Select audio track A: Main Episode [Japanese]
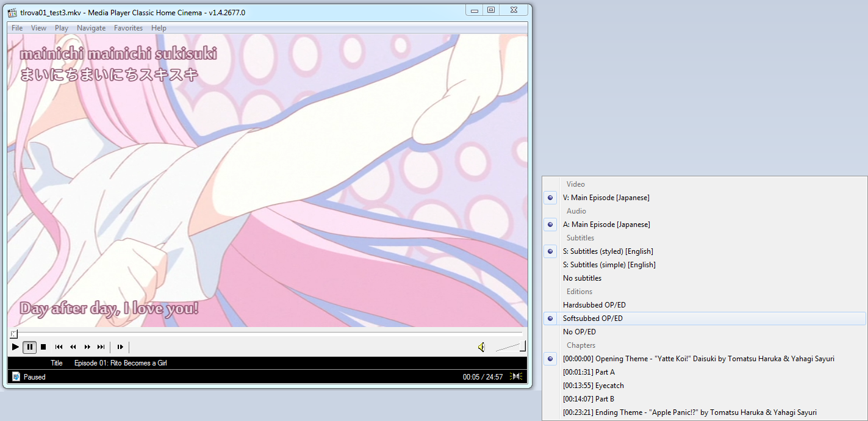Screen dimensions: 868x421 point(705,225)
